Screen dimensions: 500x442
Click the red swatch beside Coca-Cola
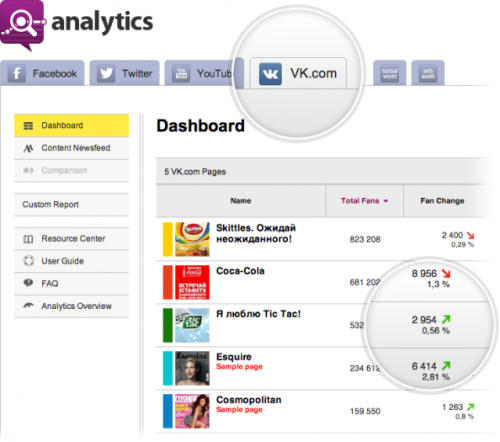pos(168,282)
